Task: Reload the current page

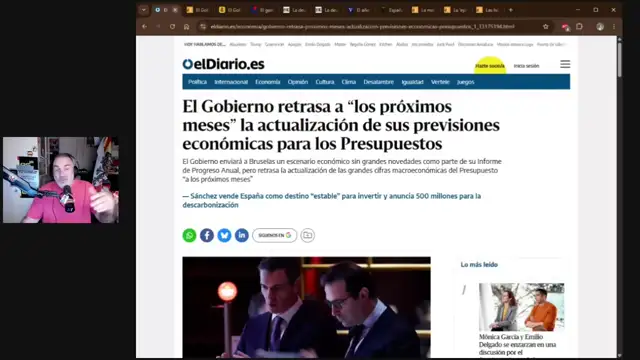Action: pyautogui.click(x=172, y=27)
